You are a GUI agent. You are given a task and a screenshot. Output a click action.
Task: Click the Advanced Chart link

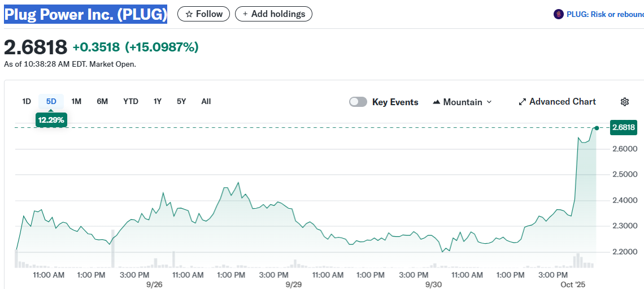[x=562, y=102]
